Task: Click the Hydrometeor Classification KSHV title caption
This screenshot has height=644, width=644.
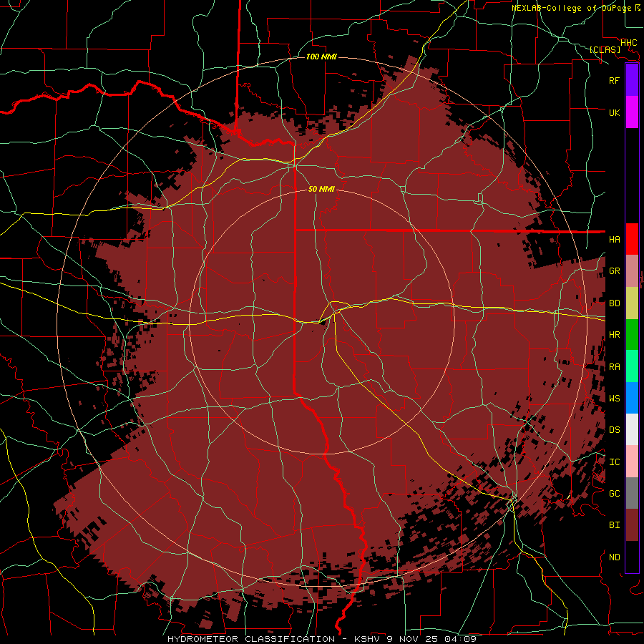Action: [321, 639]
